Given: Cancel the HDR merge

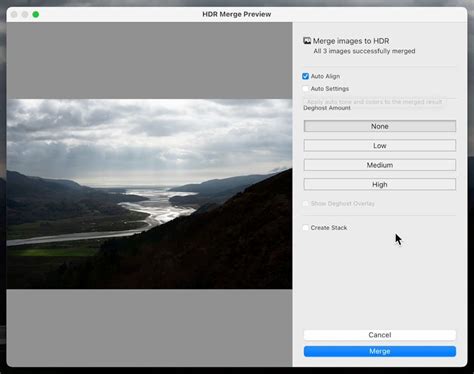Looking at the screenshot, I should tap(380, 335).
